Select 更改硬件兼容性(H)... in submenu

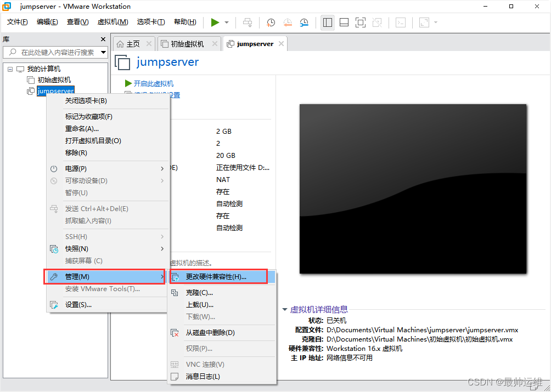click(x=222, y=276)
